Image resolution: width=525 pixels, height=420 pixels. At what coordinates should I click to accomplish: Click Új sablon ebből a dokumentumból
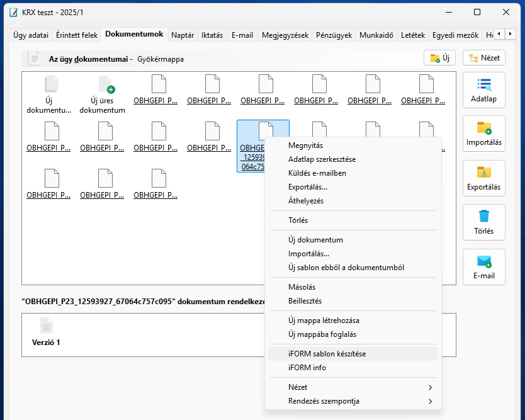[x=353, y=268]
